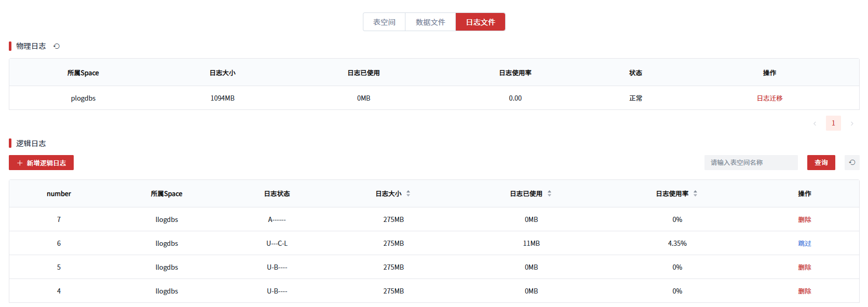Sort by 日志大小 column
The width and height of the screenshot is (868, 307).
pyautogui.click(x=408, y=193)
